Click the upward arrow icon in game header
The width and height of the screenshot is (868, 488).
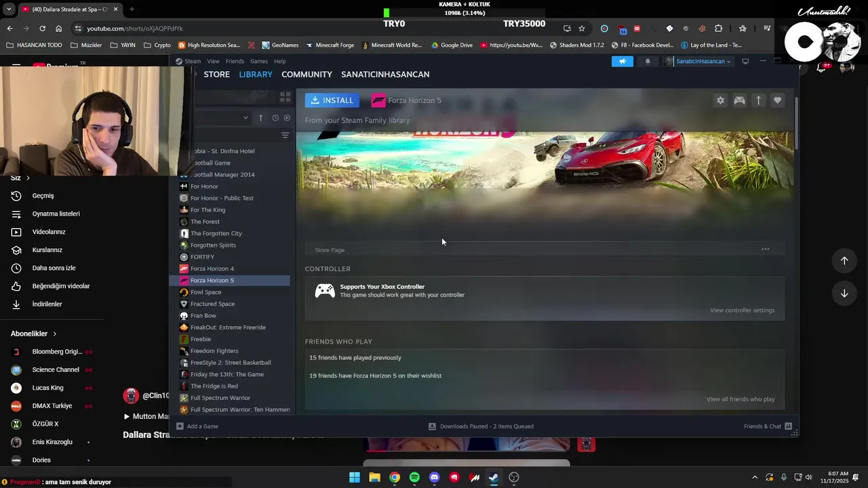pos(758,100)
